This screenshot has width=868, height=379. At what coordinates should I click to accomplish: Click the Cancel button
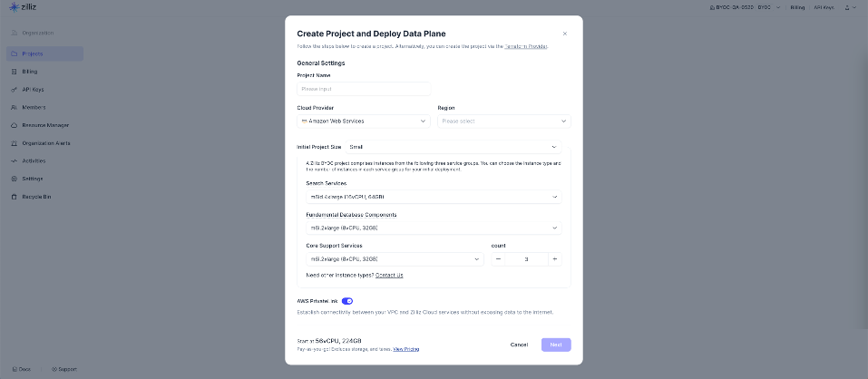point(519,345)
